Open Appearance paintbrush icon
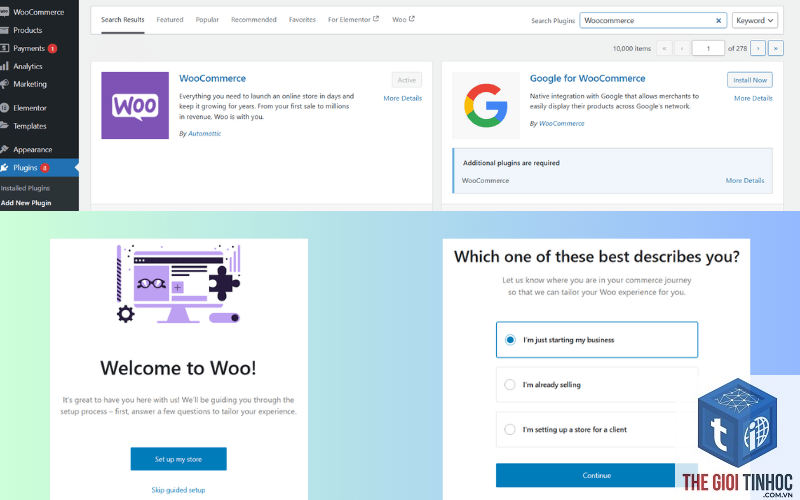 5,149
